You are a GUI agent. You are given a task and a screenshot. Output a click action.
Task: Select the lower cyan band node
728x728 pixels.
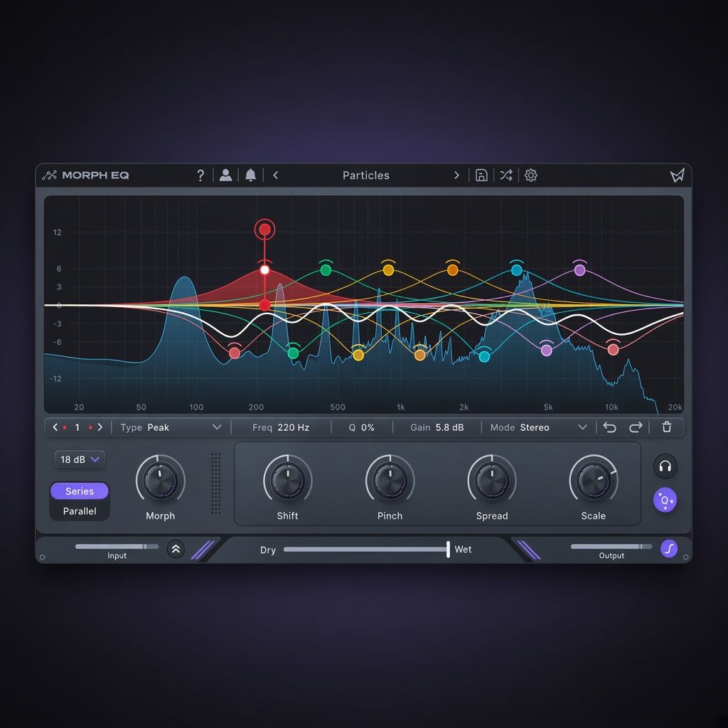point(484,356)
